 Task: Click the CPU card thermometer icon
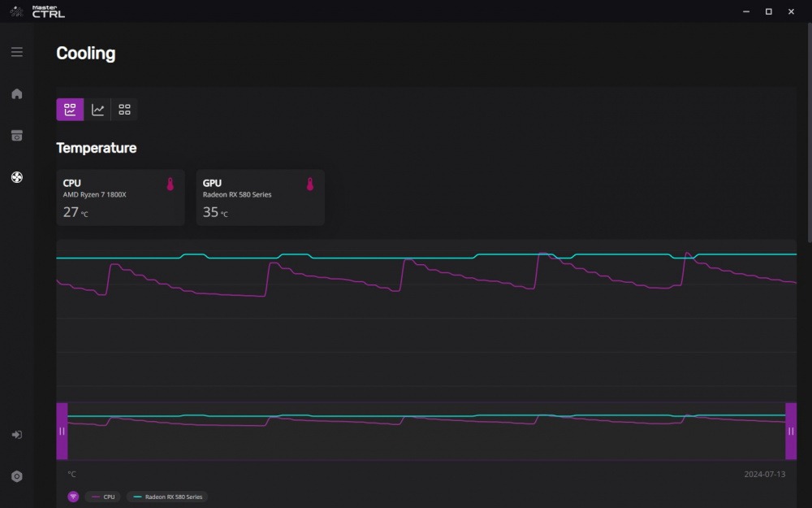point(170,184)
